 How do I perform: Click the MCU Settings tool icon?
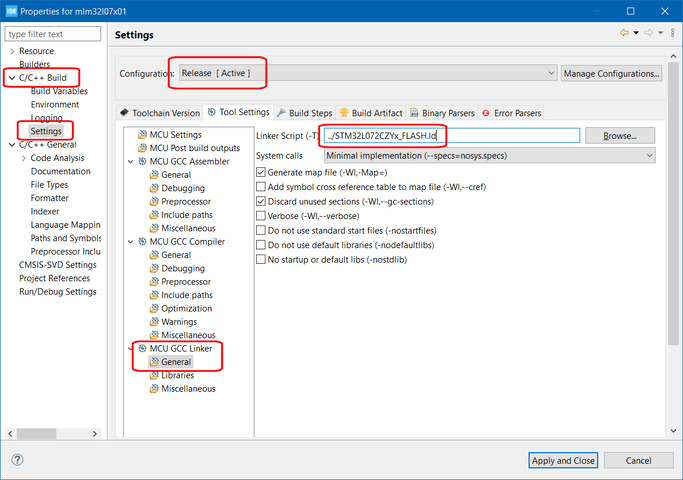pos(142,135)
